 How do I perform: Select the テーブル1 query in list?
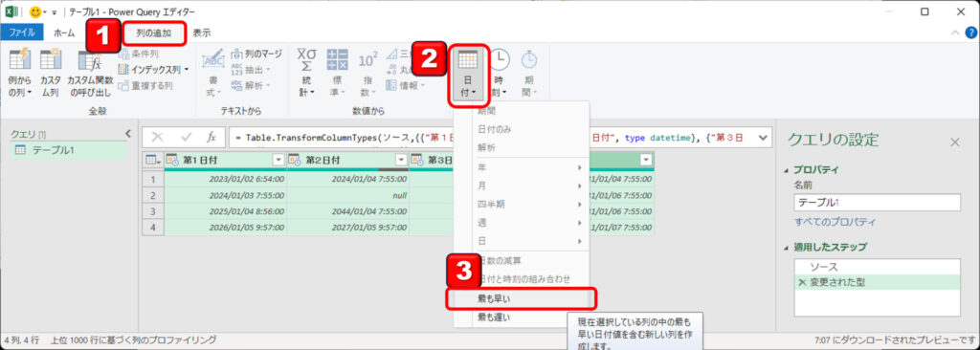point(69,150)
